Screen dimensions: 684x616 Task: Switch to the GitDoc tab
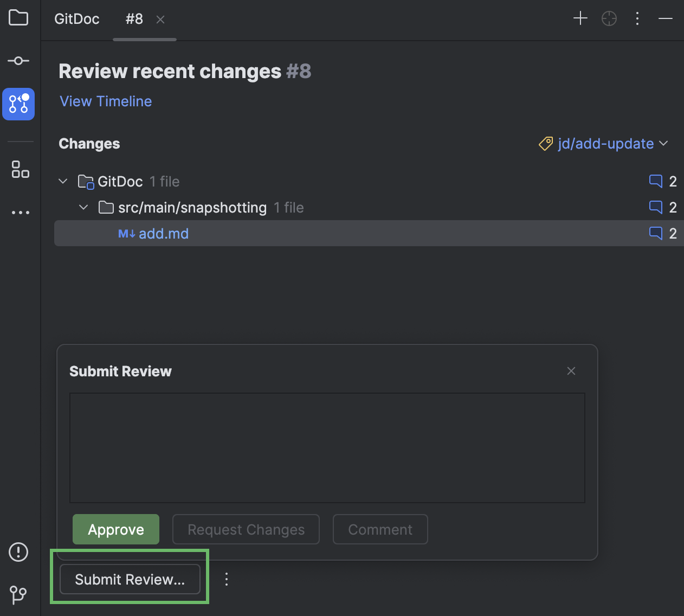(76, 18)
